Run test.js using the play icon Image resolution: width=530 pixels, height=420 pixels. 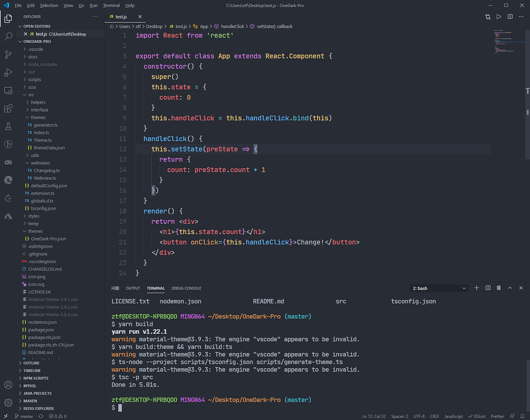[499, 16]
